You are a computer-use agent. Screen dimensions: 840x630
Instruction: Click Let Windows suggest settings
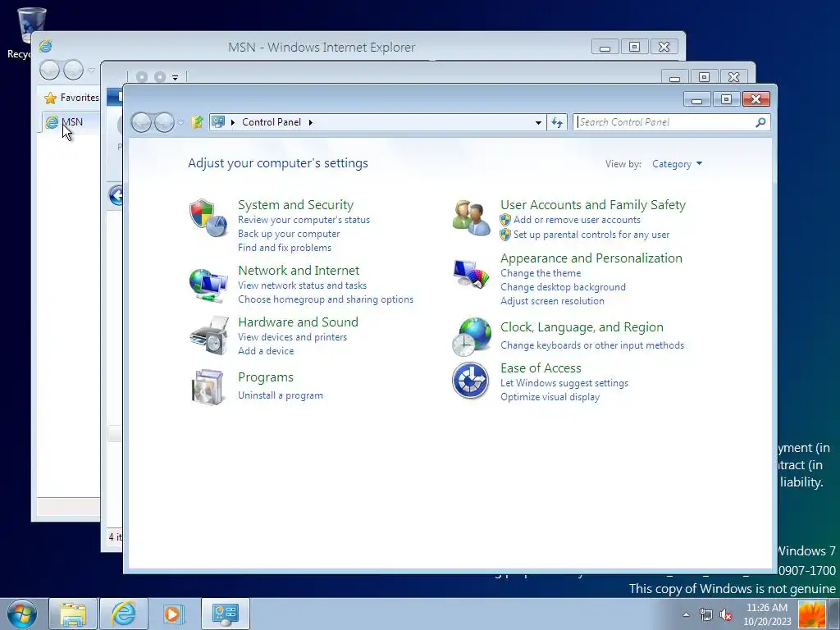point(564,383)
